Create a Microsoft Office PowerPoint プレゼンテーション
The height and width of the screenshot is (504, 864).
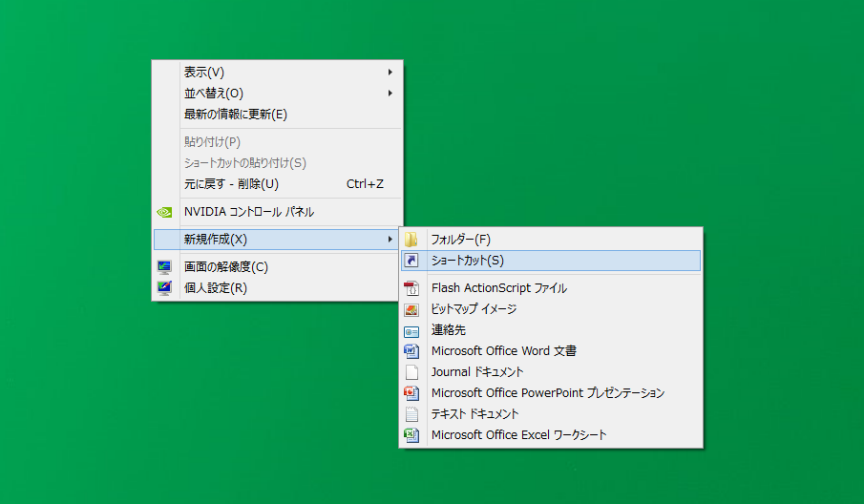click(551, 392)
